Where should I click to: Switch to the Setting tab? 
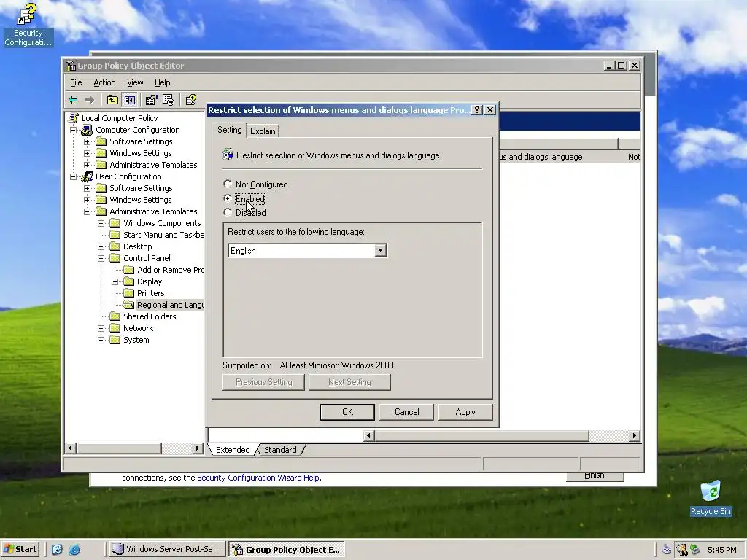click(230, 130)
